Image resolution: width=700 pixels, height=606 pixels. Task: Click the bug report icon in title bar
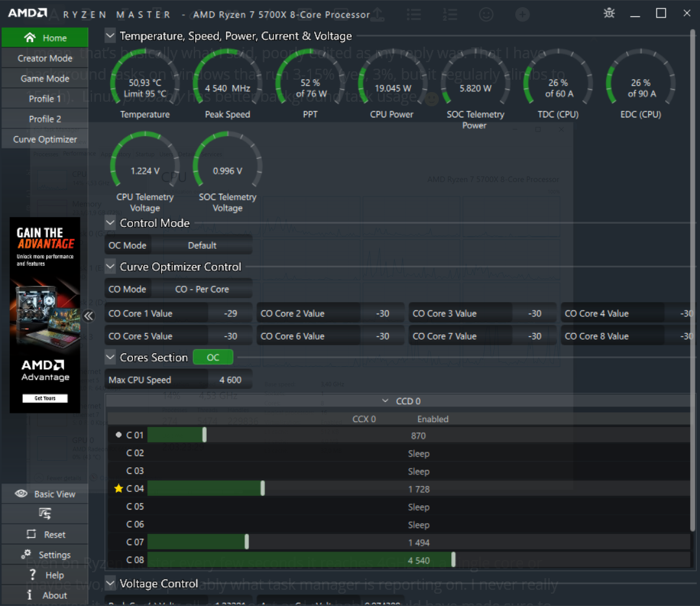click(x=609, y=13)
